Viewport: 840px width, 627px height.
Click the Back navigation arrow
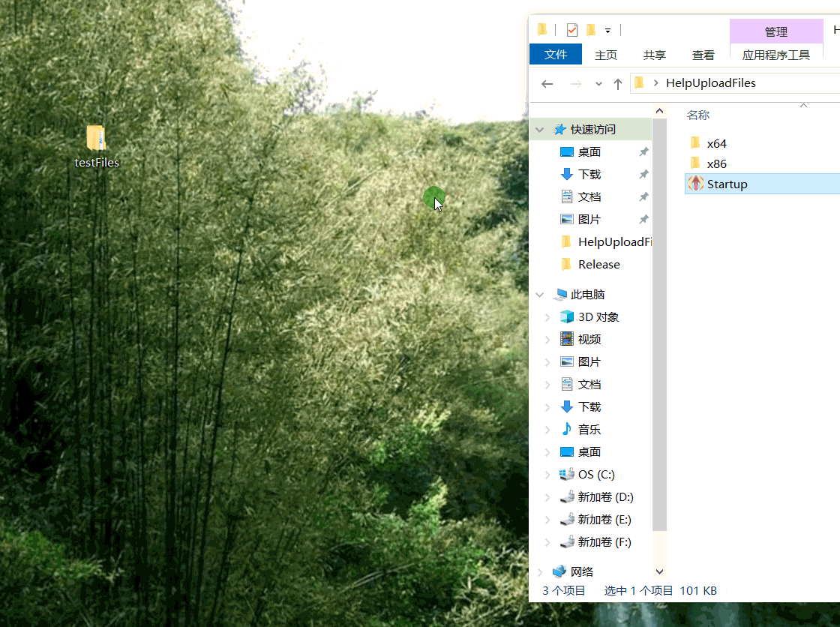(547, 83)
